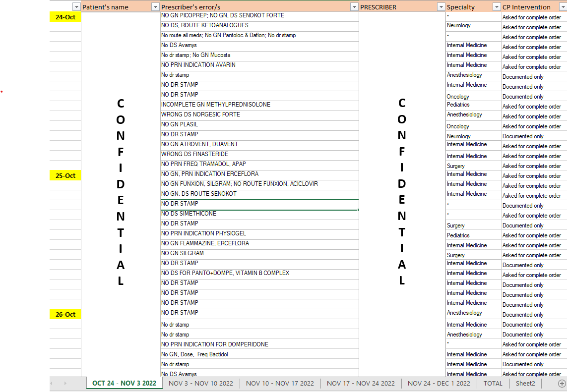The height and width of the screenshot is (392, 567).
Task: Select cell NO PRN INDICATION PHYSIOGEL
Action: pyautogui.click(x=259, y=234)
